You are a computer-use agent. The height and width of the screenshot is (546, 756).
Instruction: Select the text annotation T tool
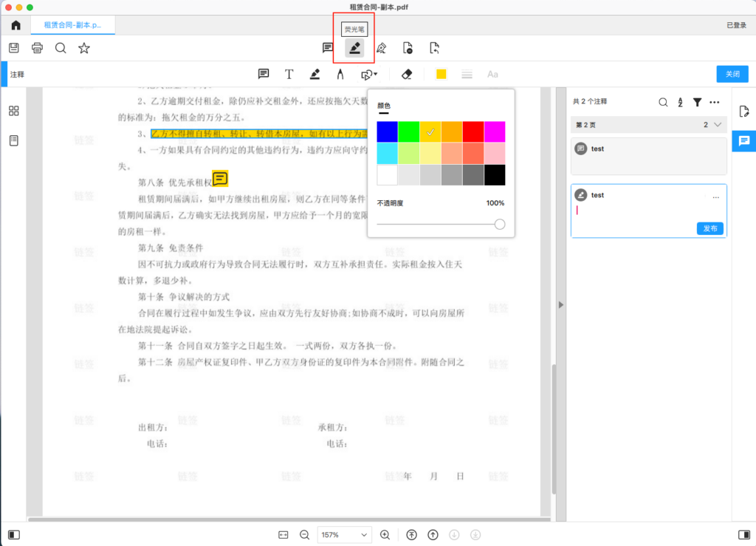(289, 74)
